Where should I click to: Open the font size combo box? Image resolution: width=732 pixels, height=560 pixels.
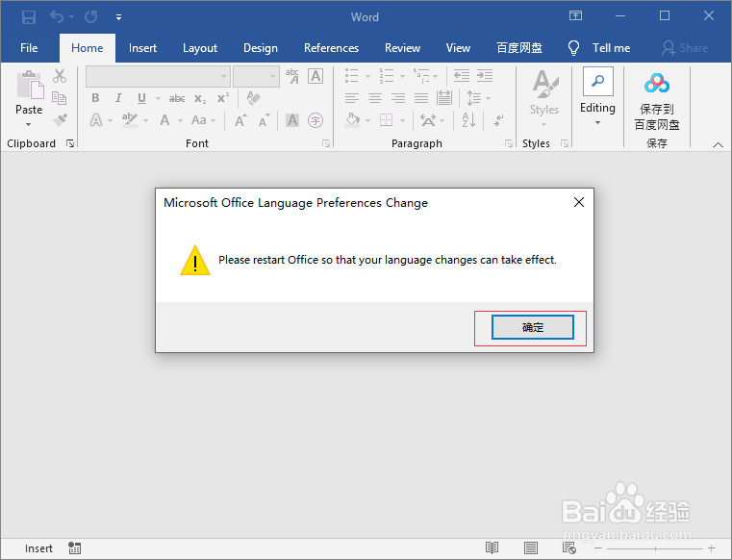256,76
